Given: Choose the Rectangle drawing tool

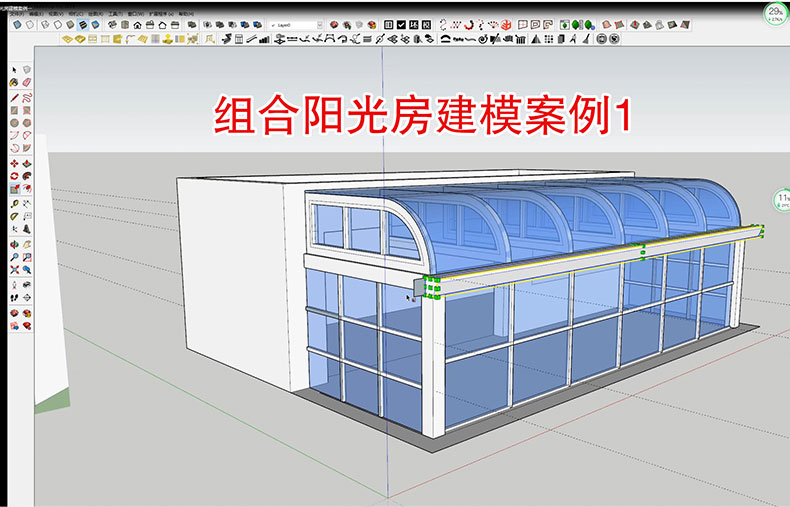Looking at the screenshot, I should tap(13, 111).
